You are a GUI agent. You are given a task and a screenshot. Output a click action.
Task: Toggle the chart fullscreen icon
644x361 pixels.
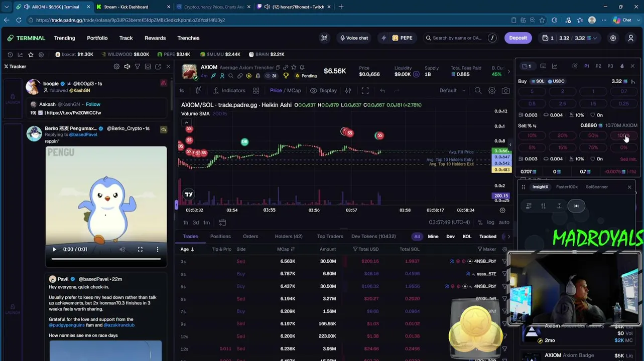[x=365, y=91]
